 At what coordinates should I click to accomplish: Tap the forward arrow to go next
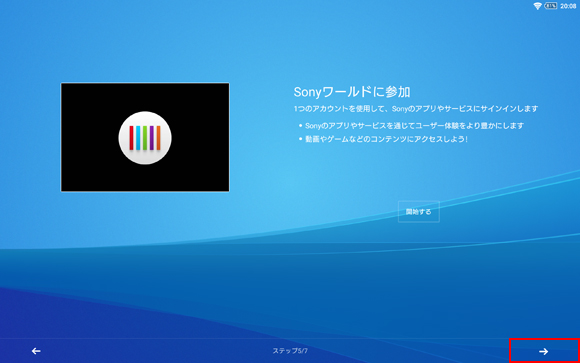point(543,351)
